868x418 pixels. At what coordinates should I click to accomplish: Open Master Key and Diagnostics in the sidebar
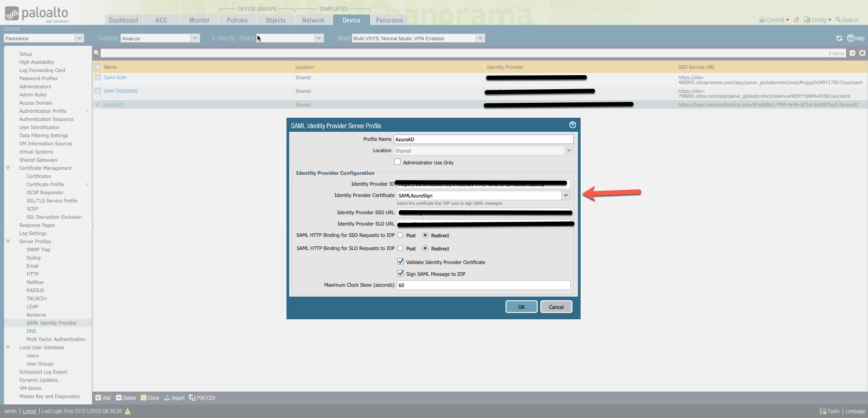click(50, 396)
